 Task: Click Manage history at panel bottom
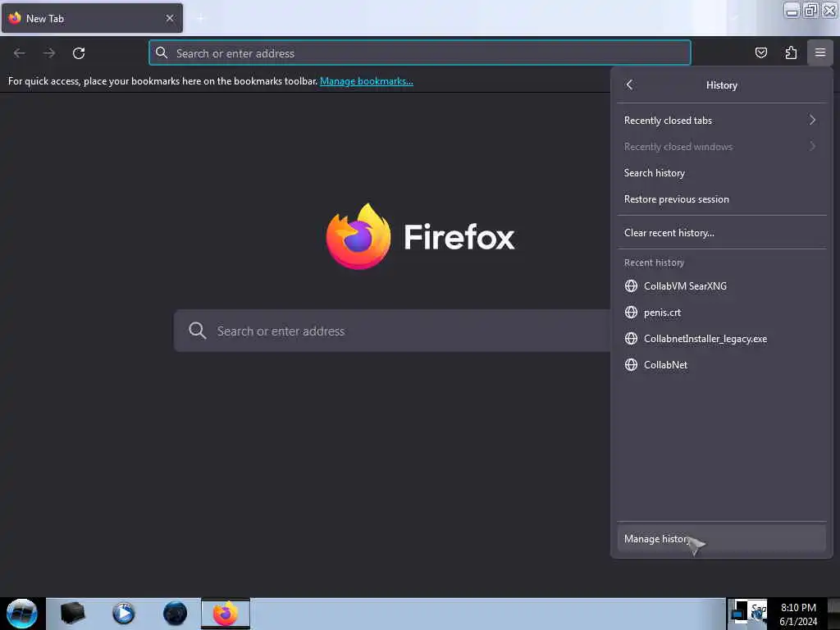coord(721,538)
